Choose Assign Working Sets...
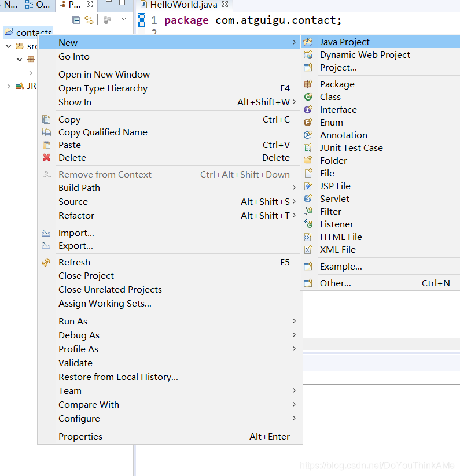Image resolution: width=460 pixels, height=476 pixels. (170, 304)
